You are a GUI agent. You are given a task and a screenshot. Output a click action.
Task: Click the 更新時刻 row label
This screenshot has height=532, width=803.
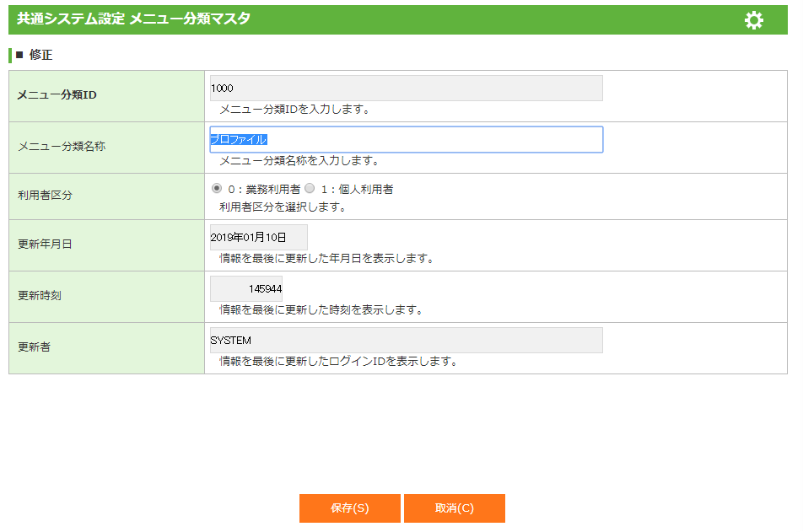40,296
